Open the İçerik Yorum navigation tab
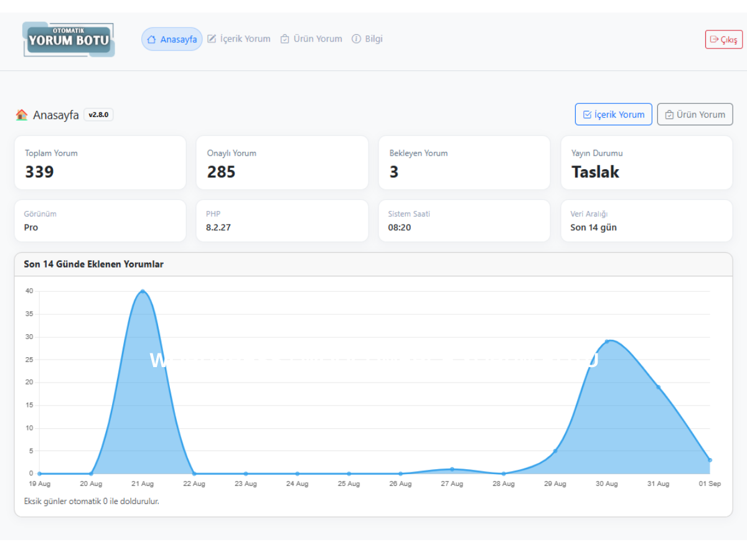Image resolution: width=747 pixels, height=560 pixels. click(x=239, y=39)
